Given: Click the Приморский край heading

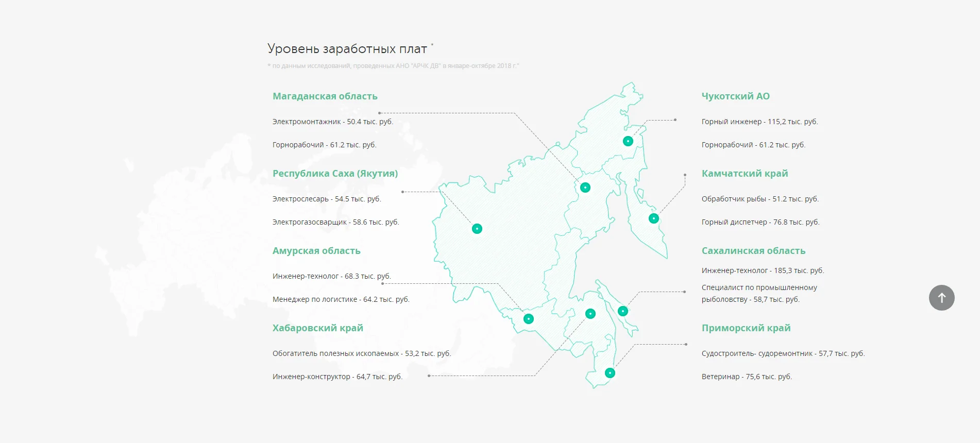Looking at the screenshot, I should tap(746, 328).
